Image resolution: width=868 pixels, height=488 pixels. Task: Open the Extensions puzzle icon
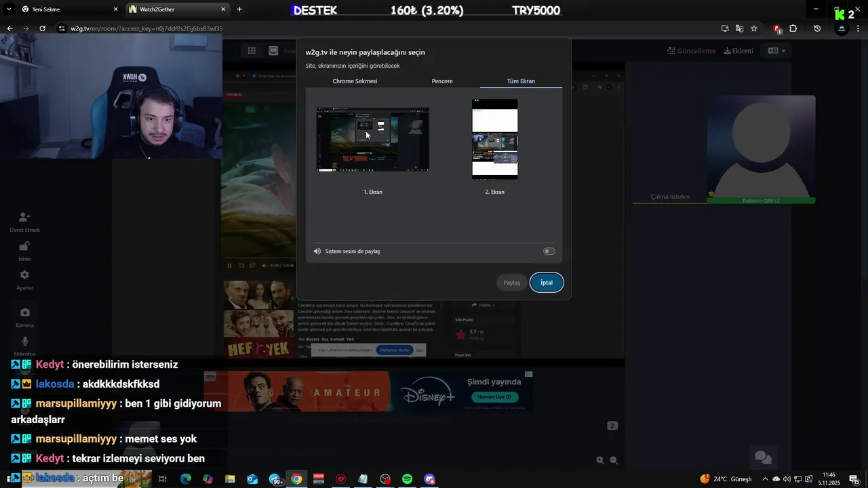click(793, 28)
